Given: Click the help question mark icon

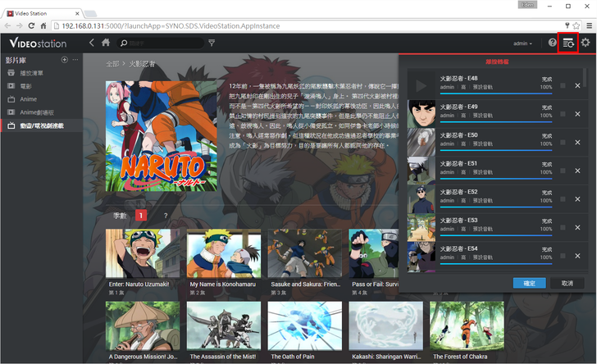Looking at the screenshot, I should pos(553,43).
